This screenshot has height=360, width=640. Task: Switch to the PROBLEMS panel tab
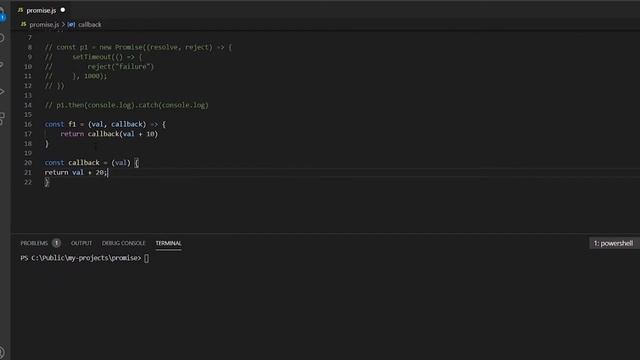[x=34, y=243]
